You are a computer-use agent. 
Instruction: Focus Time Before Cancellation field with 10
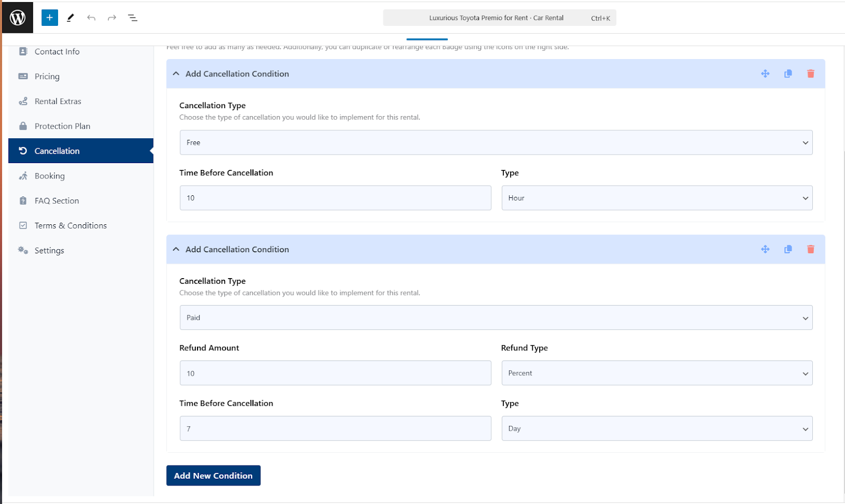point(335,198)
